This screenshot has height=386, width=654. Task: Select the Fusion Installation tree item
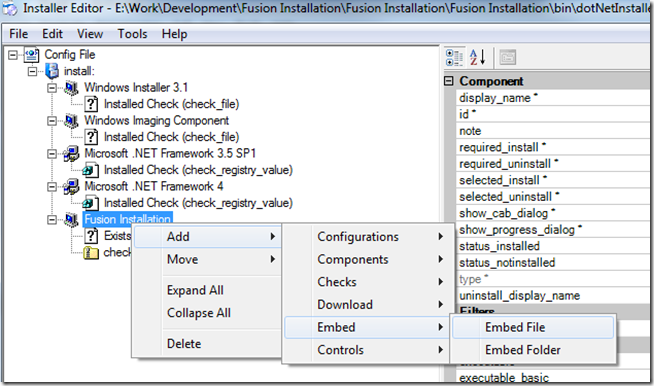coord(128,219)
